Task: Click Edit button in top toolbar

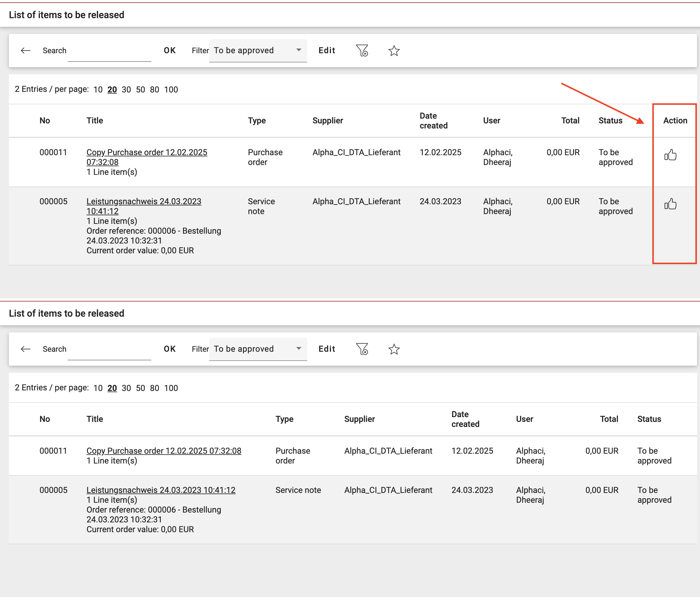Action: (327, 51)
